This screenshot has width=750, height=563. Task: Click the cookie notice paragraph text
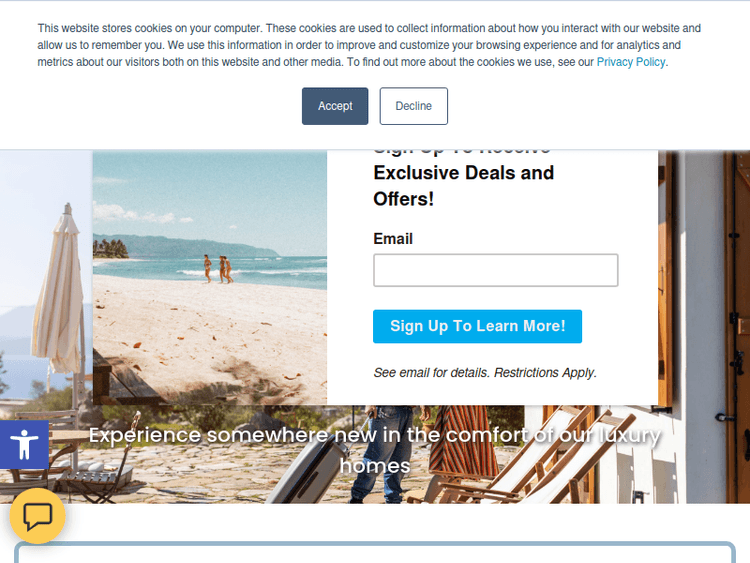click(x=369, y=45)
